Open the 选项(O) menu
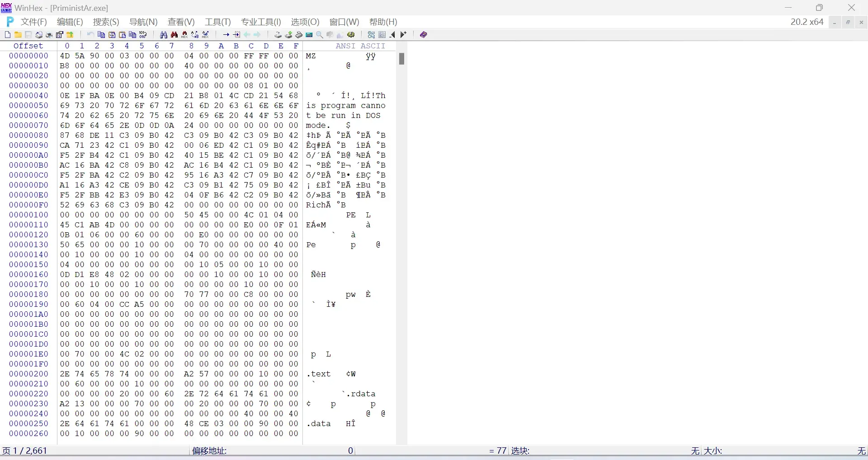This screenshot has width=868, height=460. pyautogui.click(x=305, y=22)
